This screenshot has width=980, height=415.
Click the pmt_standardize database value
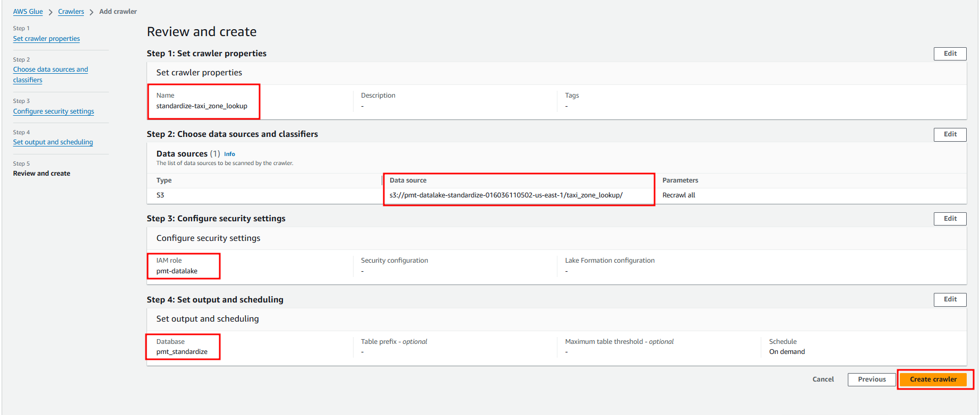182,352
